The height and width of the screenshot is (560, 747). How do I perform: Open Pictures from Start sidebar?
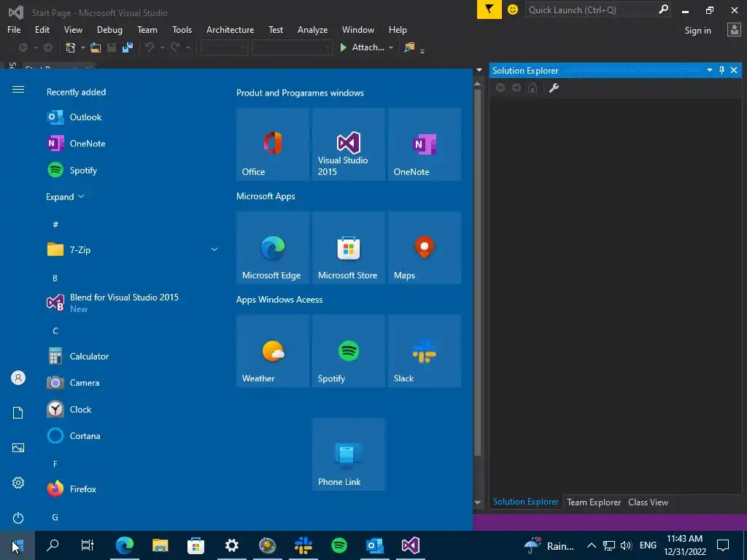tap(18, 448)
